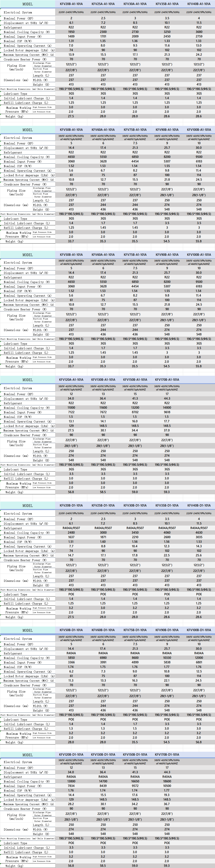Select the KFV20B-D1-101A model header
The height and width of the screenshot is (868, 215).
click(71, 505)
